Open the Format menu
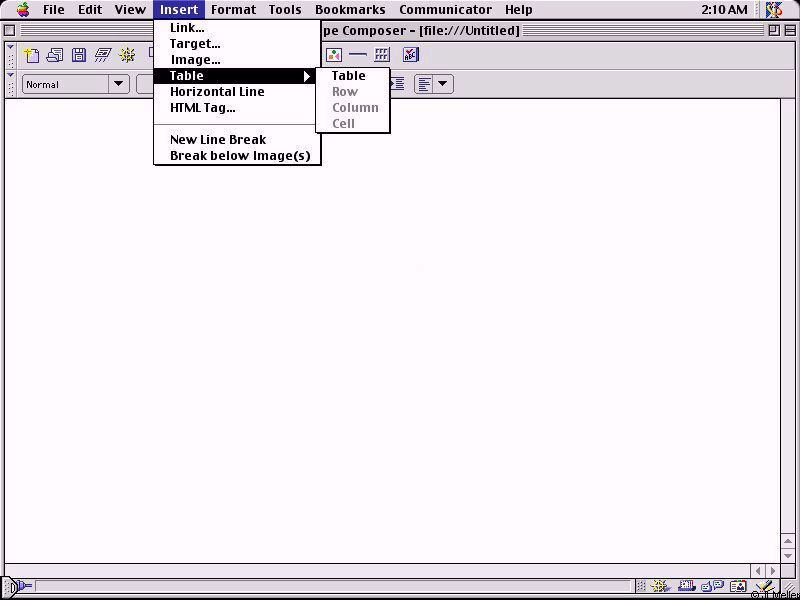 point(233,10)
